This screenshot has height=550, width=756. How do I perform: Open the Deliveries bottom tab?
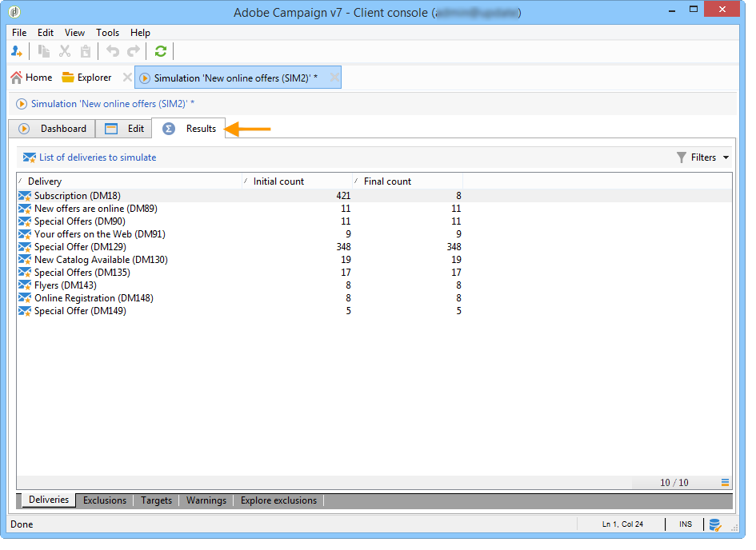[x=49, y=500]
